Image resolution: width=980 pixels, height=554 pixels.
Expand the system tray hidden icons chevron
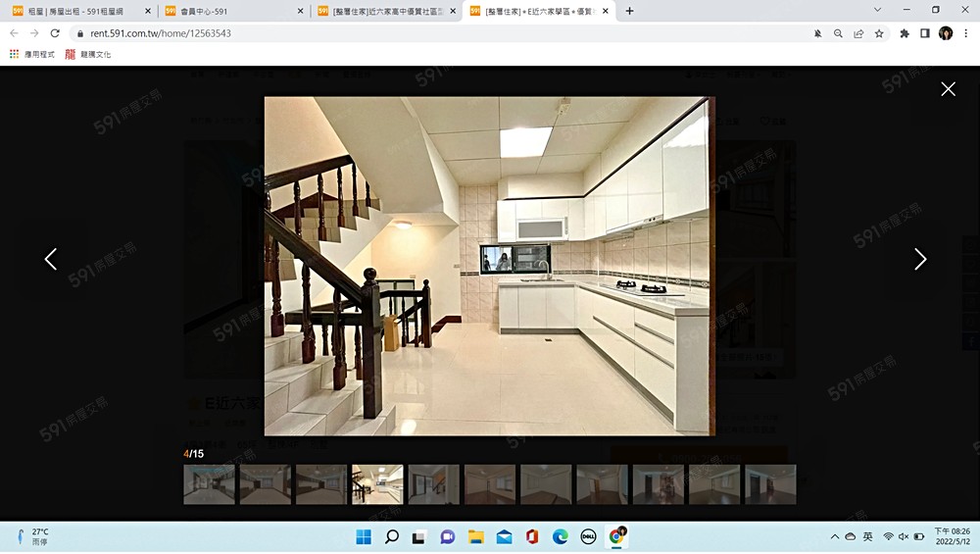click(834, 536)
